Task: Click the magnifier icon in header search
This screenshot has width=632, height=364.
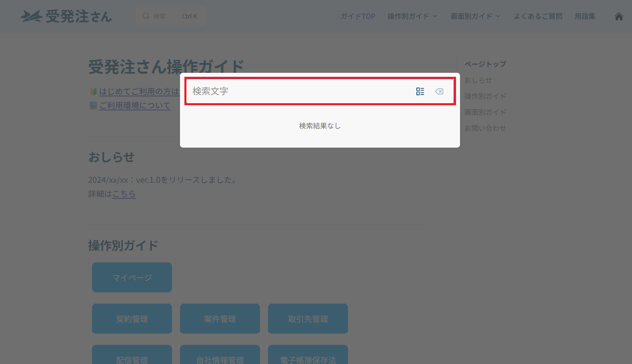Action: pyautogui.click(x=146, y=16)
